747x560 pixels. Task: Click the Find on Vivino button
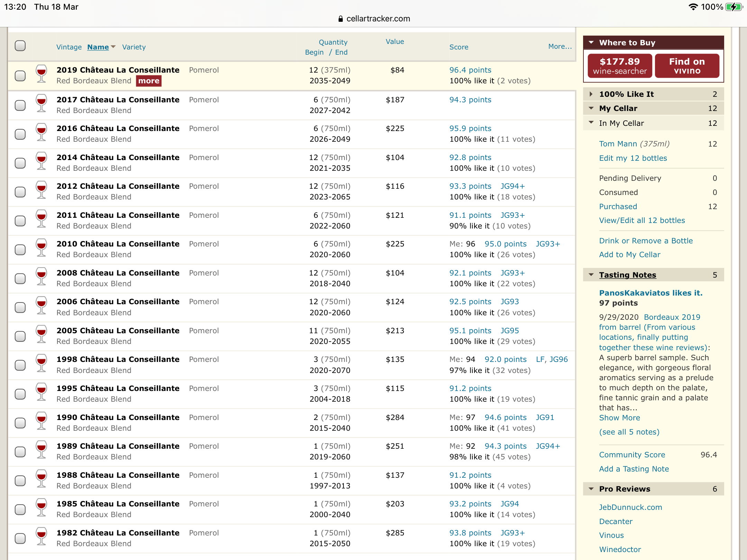pos(687,66)
